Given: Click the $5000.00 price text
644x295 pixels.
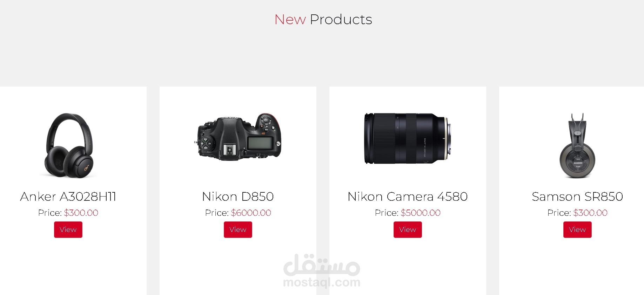Looking at the screenshot, I should tap(421, 213).
